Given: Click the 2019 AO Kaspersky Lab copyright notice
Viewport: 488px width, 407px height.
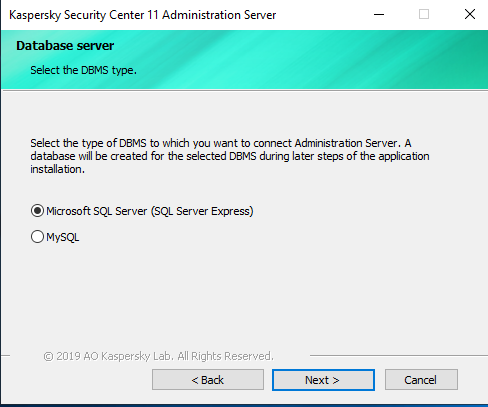Looking at the screenshot, I should [158, 356].
